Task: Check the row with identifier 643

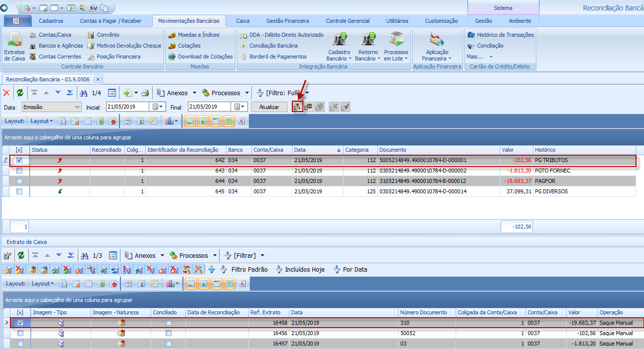Action: (x=19, y=171)
